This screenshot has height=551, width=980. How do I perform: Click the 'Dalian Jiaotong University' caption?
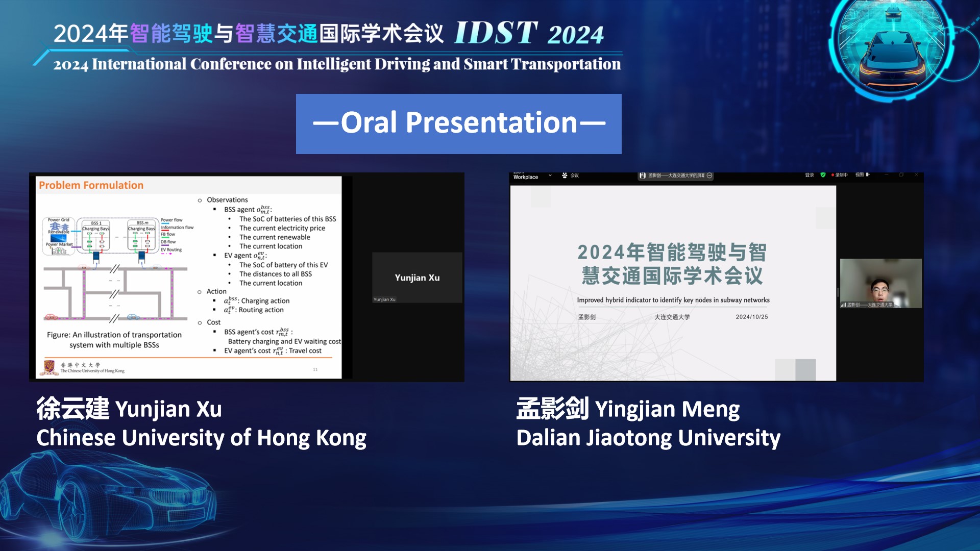pos(648,438)
